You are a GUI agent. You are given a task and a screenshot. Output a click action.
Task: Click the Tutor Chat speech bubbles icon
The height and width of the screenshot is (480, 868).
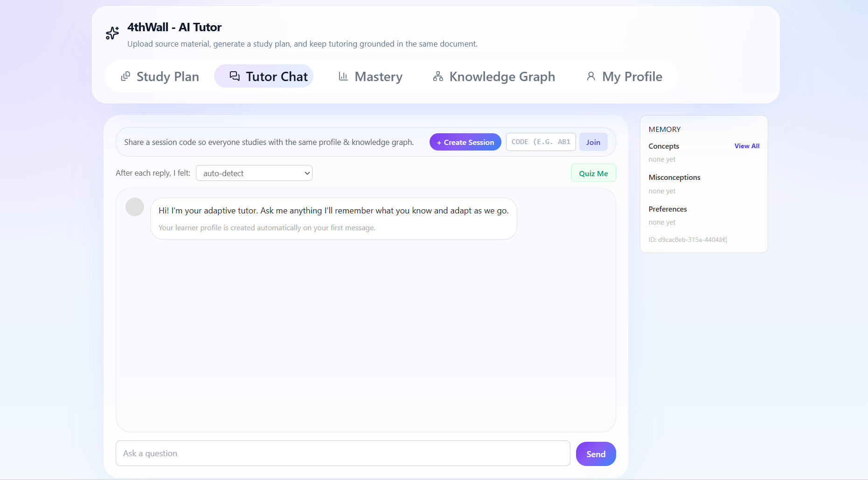click(x=235, y=76)
